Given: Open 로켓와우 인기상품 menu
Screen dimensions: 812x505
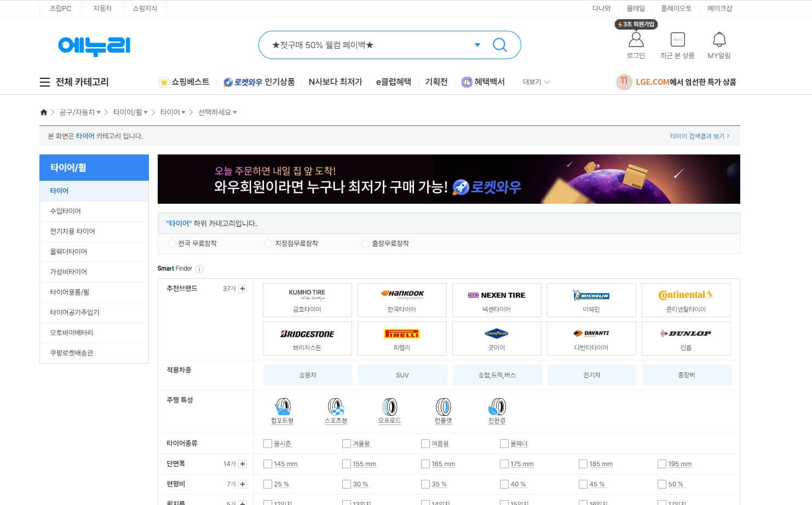Looking at the screenshot, I should pyautogui.click(x=259, y=82).
